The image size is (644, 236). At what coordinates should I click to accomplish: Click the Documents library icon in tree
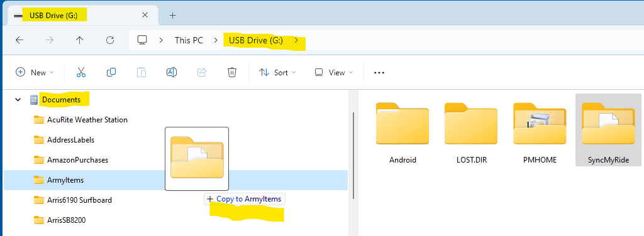[34, 100]
